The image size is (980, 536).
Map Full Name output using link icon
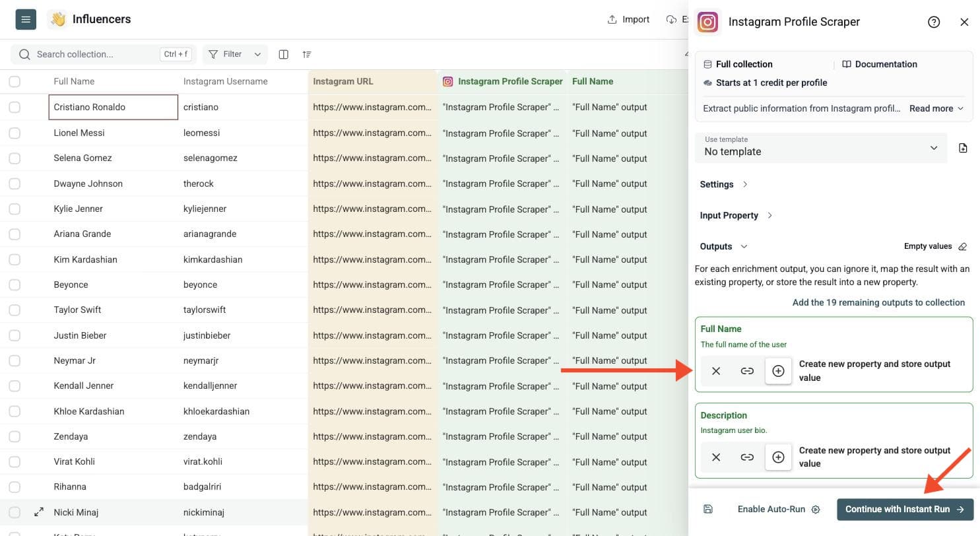747,371
